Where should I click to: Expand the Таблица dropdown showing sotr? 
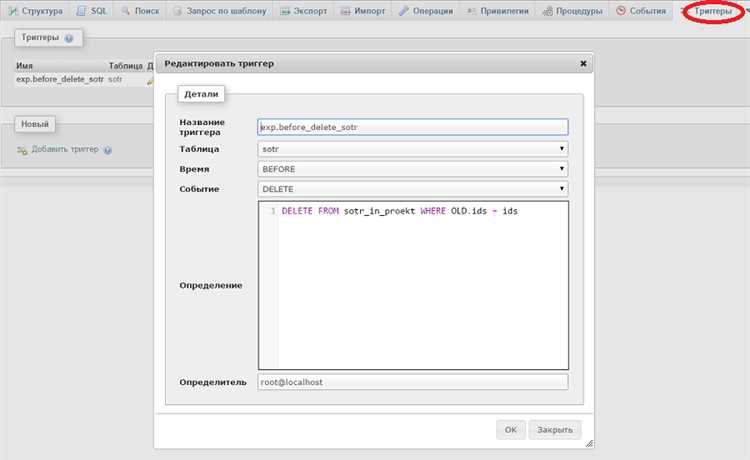point(412,149)
